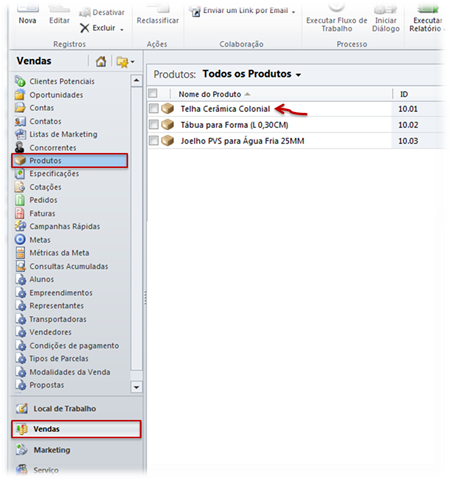The width and height of the screenshot is (452, 480).
Task: Open the Telha Cerâmica Colonial product
Action: (x=225, y=109)
